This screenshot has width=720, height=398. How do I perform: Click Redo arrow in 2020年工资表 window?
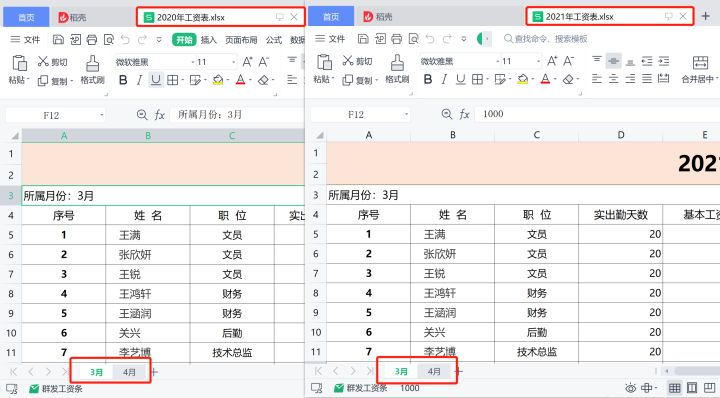(x=142, y=40)
